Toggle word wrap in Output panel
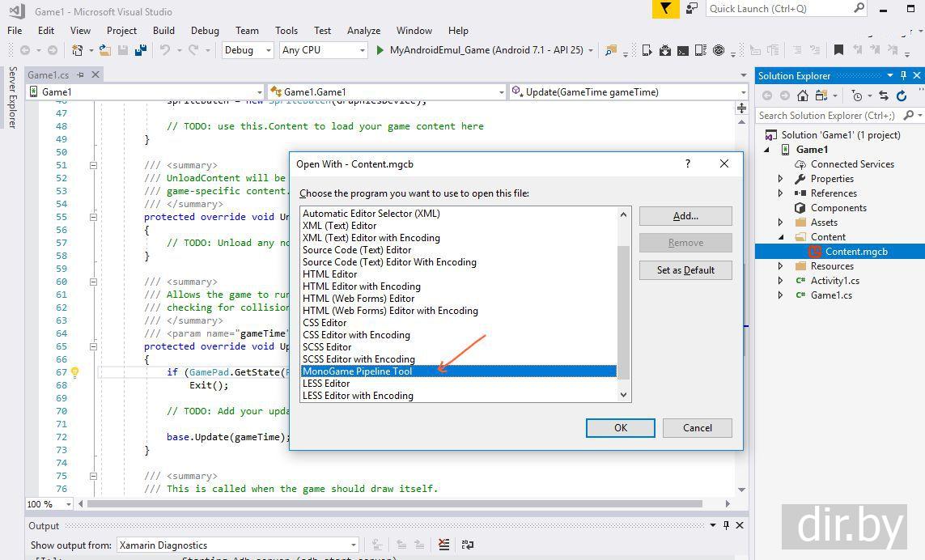The height and width of the screenshot is (560, 925). 466,545
